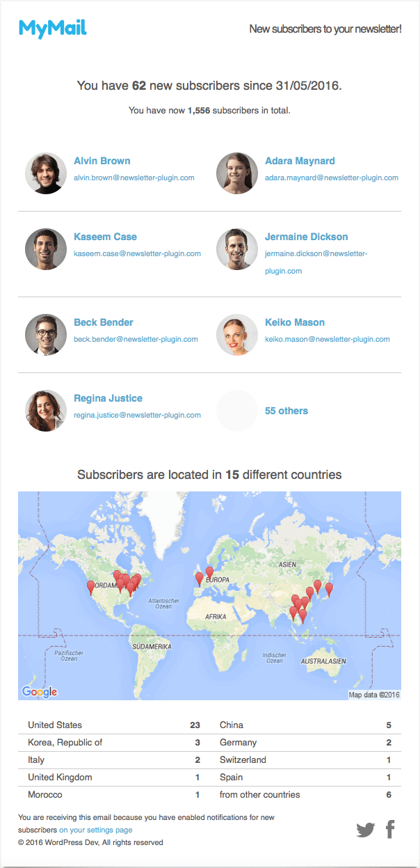
Task: Click the Kaseem Case name link
Action: point(105,237)
